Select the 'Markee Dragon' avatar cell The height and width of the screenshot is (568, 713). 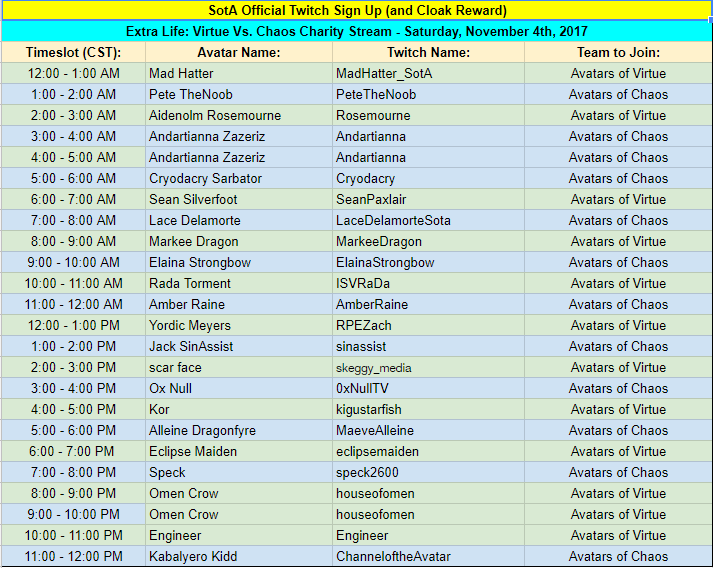239,241
